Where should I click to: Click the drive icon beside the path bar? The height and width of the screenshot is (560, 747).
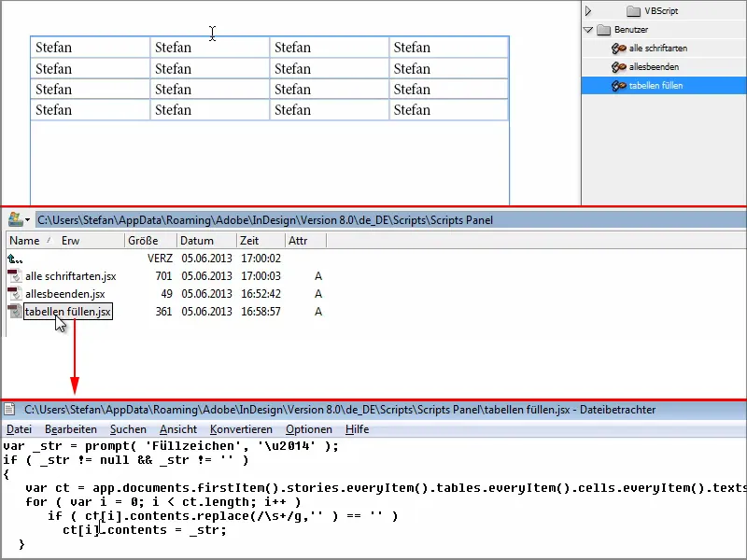pos(15,219)
